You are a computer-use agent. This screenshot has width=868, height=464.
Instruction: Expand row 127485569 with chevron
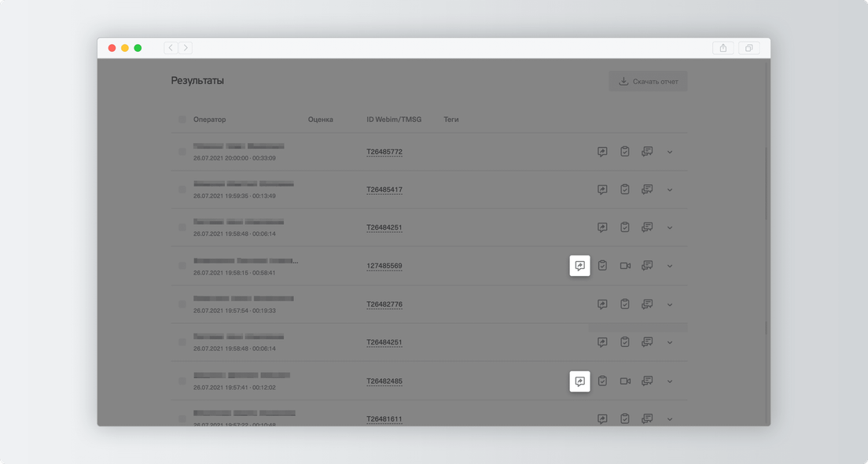point(670,267)
